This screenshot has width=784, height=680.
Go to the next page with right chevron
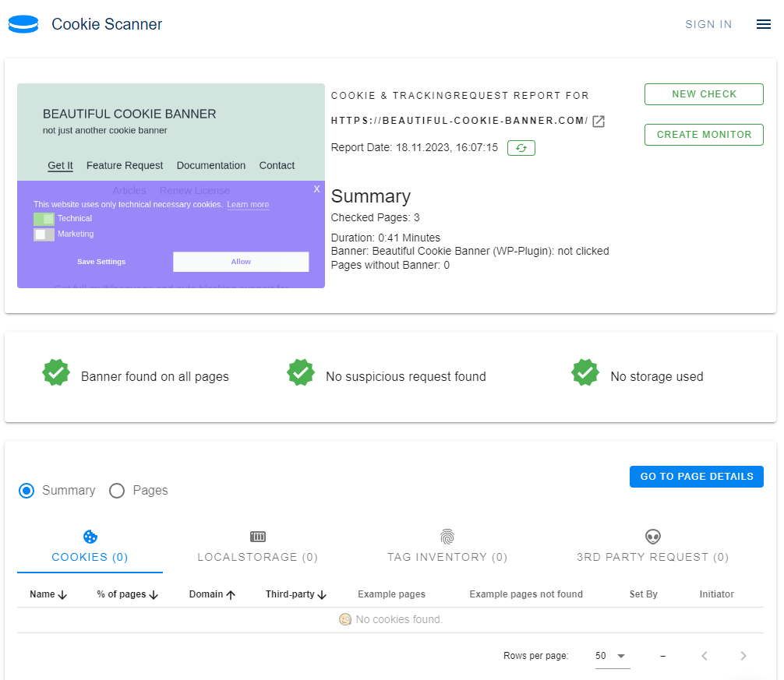pyautogui.click(x=743, y=656)
